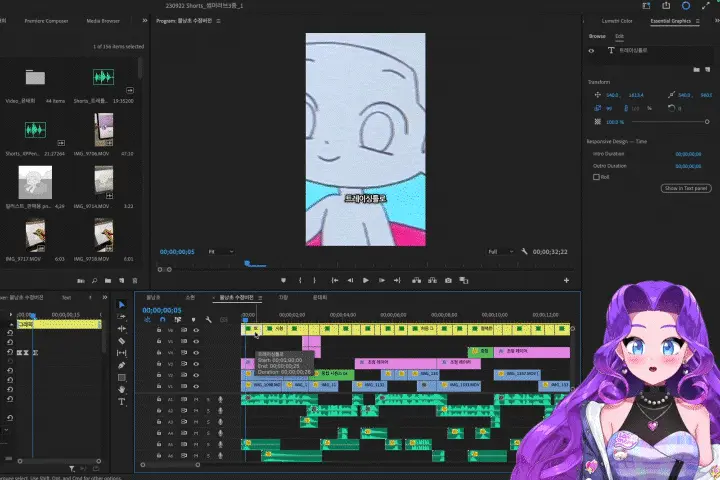Toggle bottom V1 track output eye
Viewport: 720px width, 480px height.
click(196, 386)
